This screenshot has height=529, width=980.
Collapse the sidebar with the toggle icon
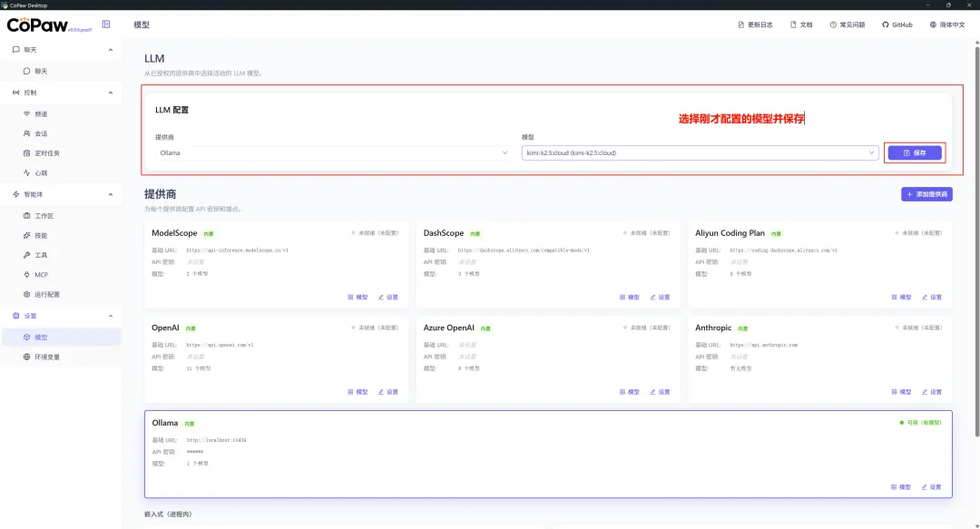click(106, 24)
